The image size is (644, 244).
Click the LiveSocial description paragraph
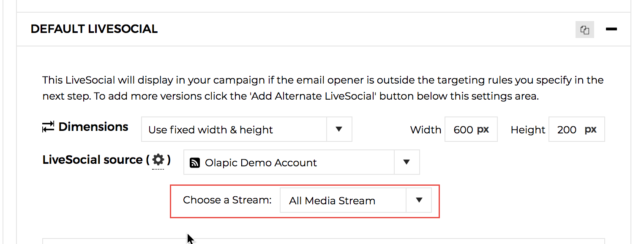click(323, 88)
